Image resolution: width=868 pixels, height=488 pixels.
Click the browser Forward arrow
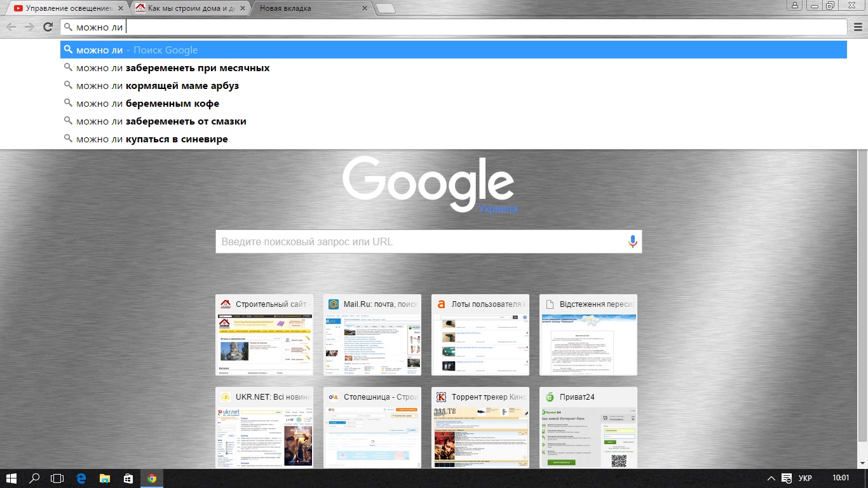29,27
